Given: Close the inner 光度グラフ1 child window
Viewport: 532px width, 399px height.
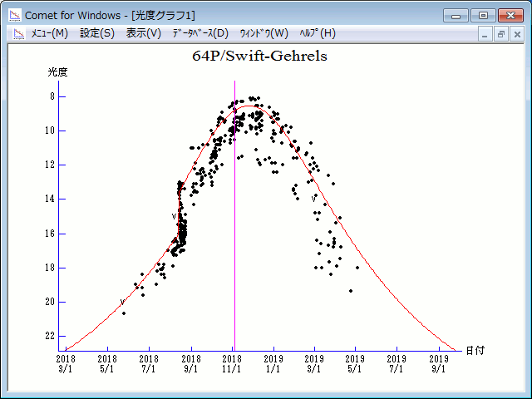Looking at the screenshot, I should coord(517,34).
